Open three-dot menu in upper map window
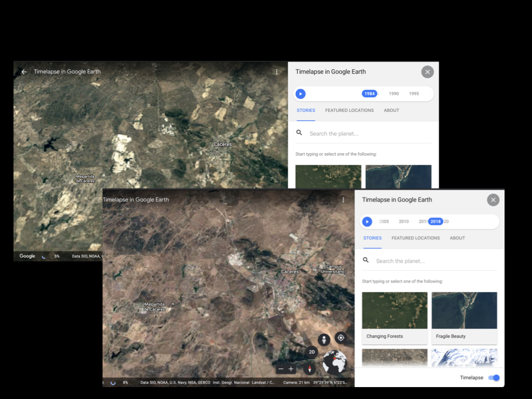532x399 pixels. [x=277, y=72]
